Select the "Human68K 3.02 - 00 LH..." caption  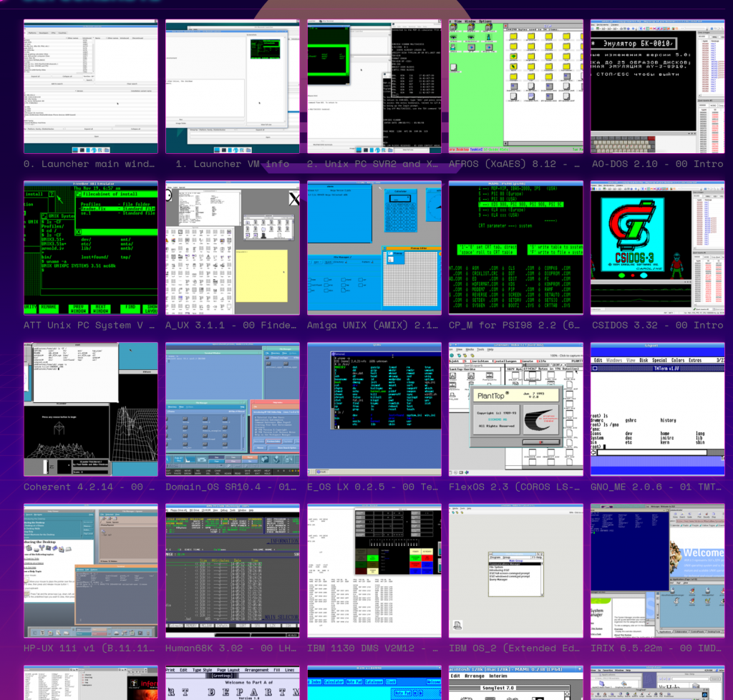[231, 648]
